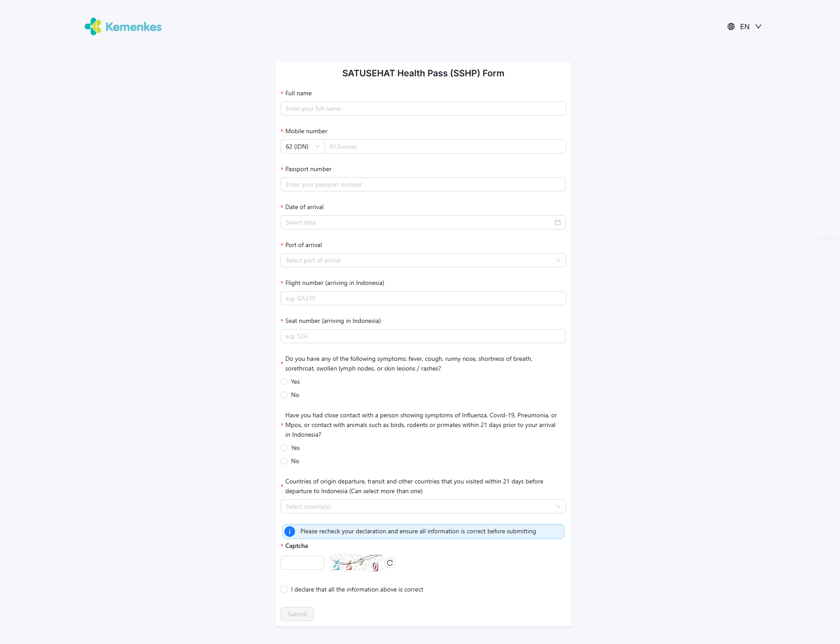Select No for the symptoms question
The height and width of the screenshot is (644, 840).
284,395
